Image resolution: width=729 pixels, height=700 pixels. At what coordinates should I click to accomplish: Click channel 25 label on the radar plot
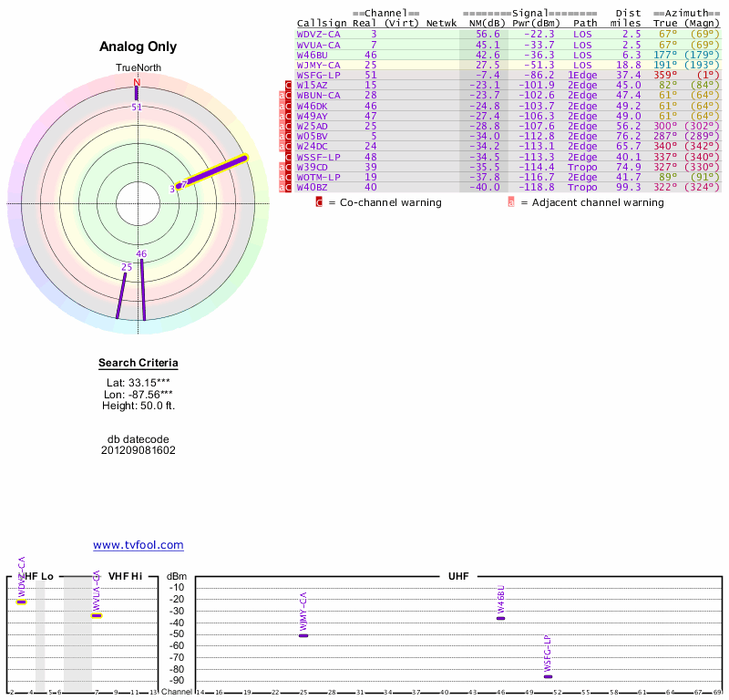point(127,267)
